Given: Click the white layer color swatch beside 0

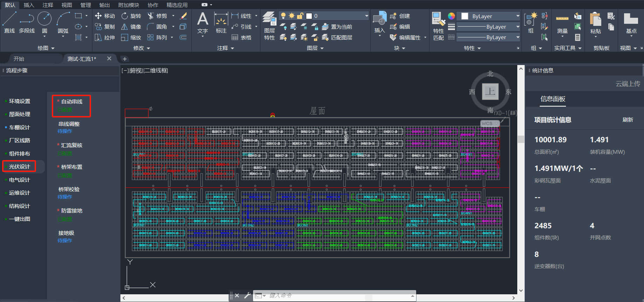Looking at the screenshot, I should (309, 16).
